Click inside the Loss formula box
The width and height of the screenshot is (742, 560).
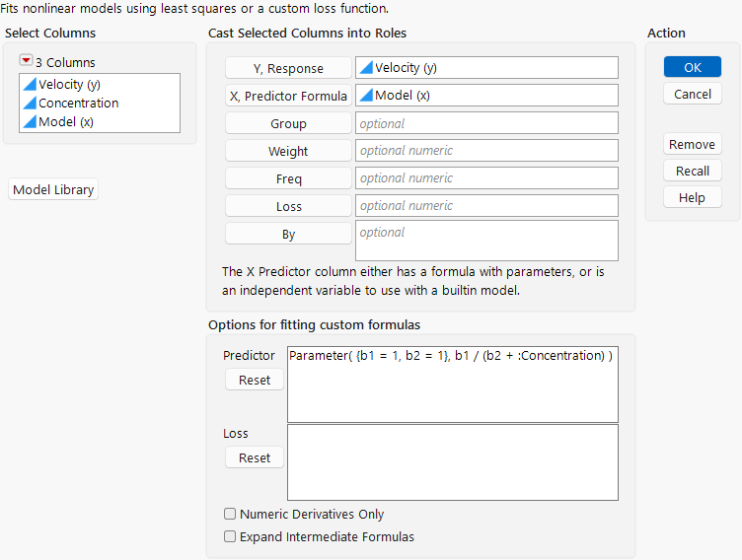pyautogui.click(x=452, y=461)
